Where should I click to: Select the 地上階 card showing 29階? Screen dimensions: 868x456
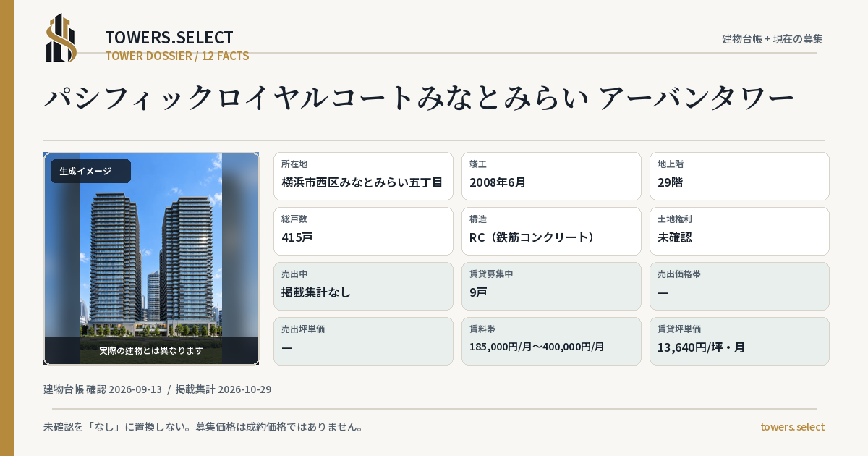(x=739, y=176)
